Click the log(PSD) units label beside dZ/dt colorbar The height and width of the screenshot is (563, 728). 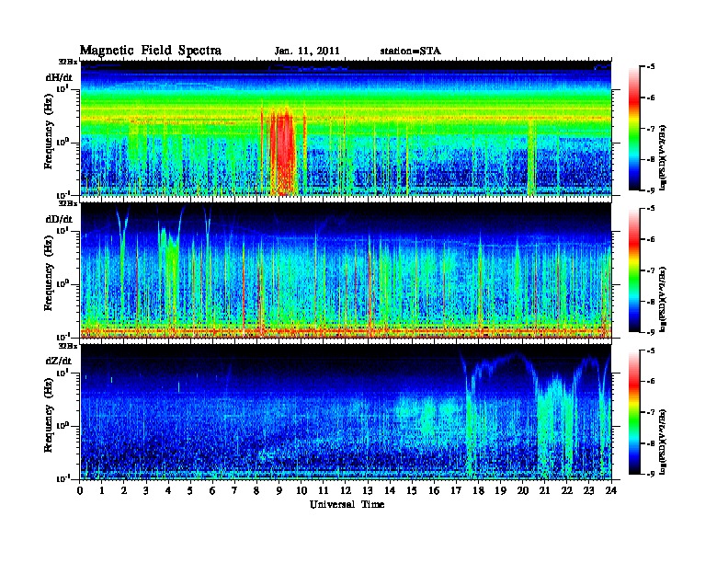[x=664, y=442]
